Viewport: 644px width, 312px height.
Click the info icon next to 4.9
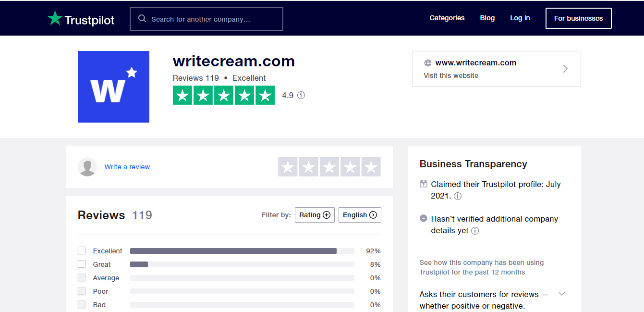[x=301, y=95]
